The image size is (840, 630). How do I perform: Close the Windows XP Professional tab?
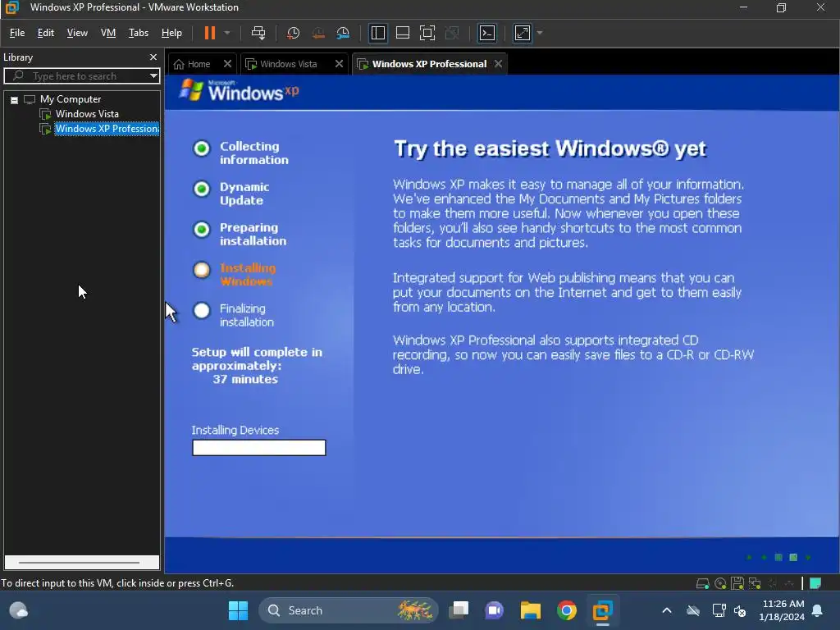click(x=498, y=64)
